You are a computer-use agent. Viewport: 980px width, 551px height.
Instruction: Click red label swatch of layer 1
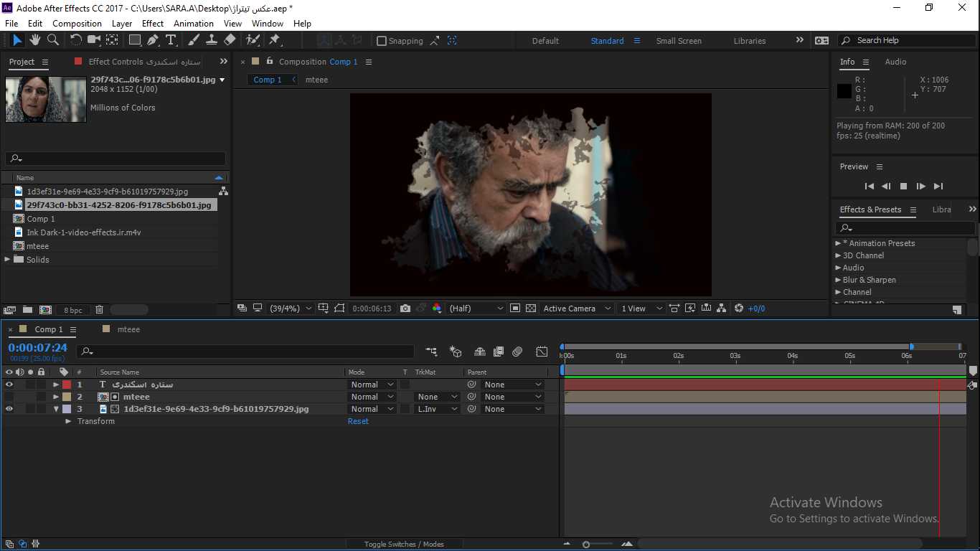(x=67, y=385)
